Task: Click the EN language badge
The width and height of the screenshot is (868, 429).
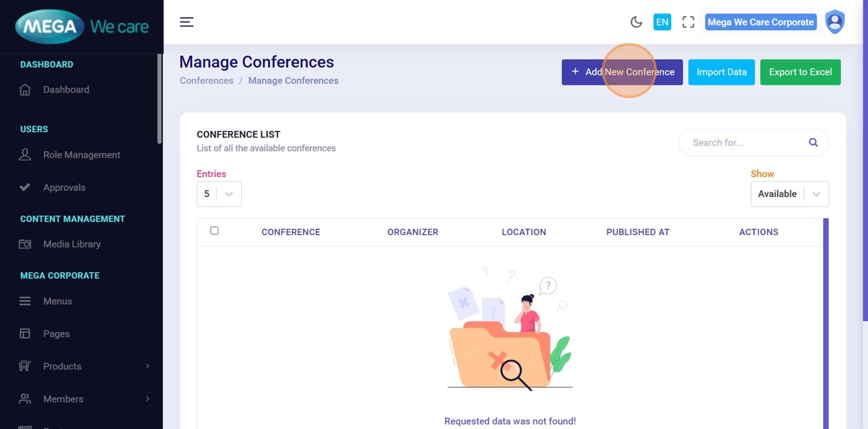Action: pos(662,22)
